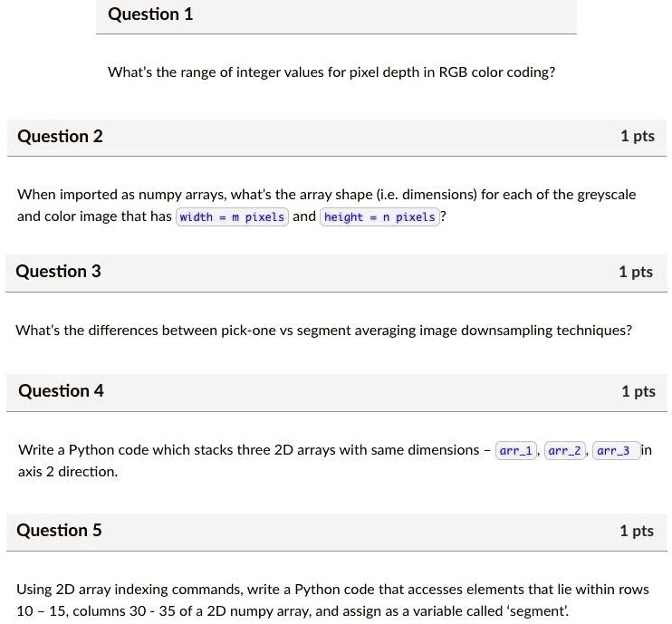
Task: Click the Question 5 heading
Action: click(60, 531)
